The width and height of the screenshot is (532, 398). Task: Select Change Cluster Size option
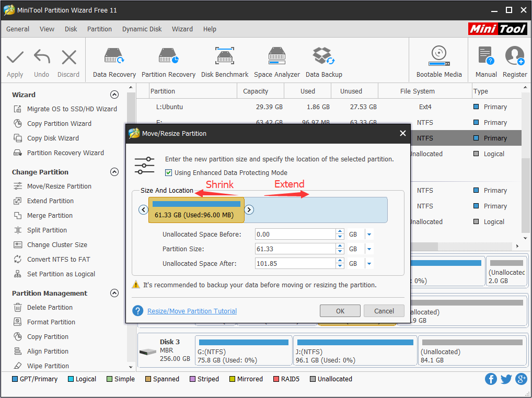coord(57,244)
